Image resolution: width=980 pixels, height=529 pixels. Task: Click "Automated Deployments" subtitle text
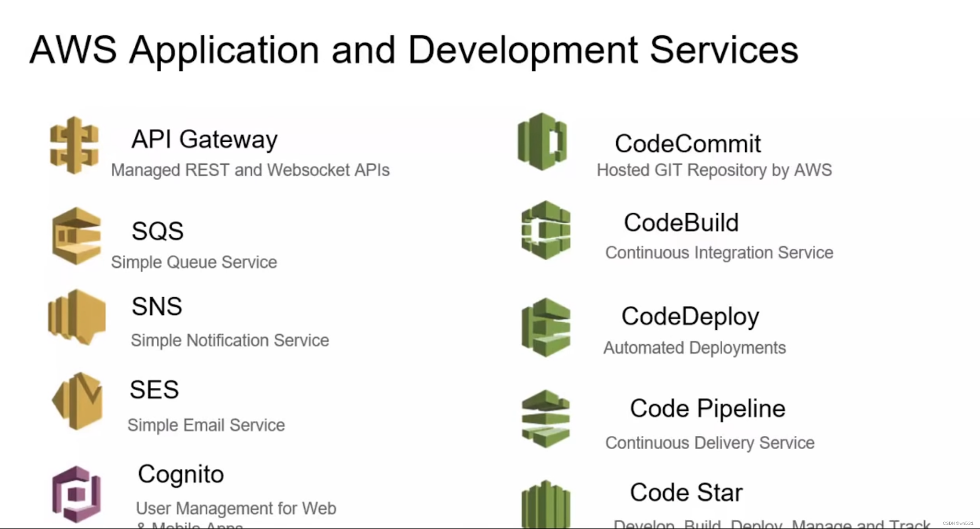pyautogui.click(x=694, y=348)
